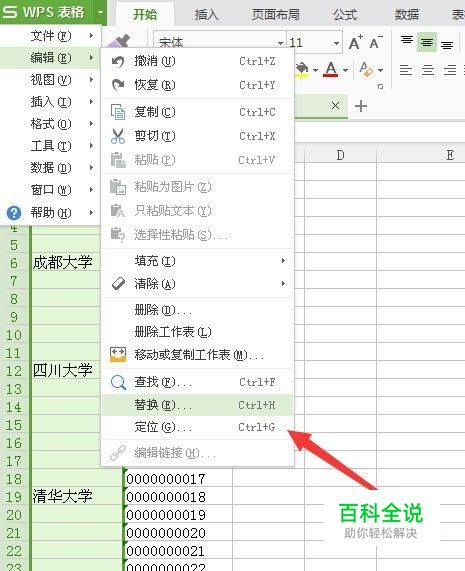This screenshot has width=465, height=571.
Task: Click the Paste (粘贴) clipboard icon
Action: click(118, 160)
